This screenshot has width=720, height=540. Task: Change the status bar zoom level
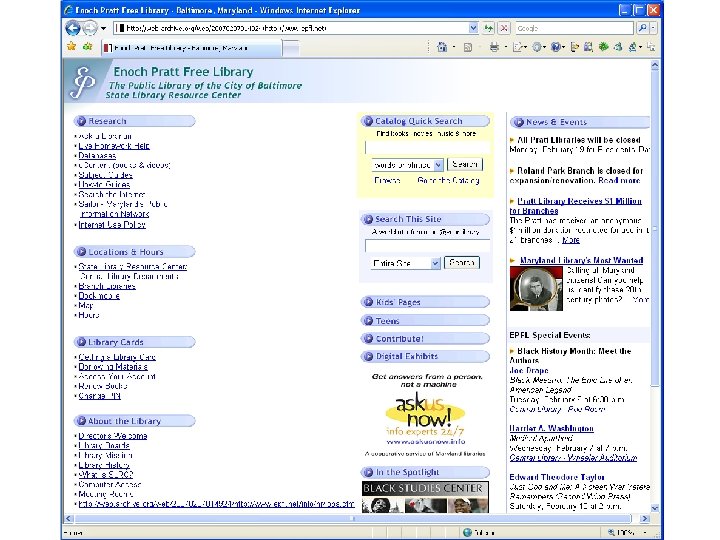[628, 532]
